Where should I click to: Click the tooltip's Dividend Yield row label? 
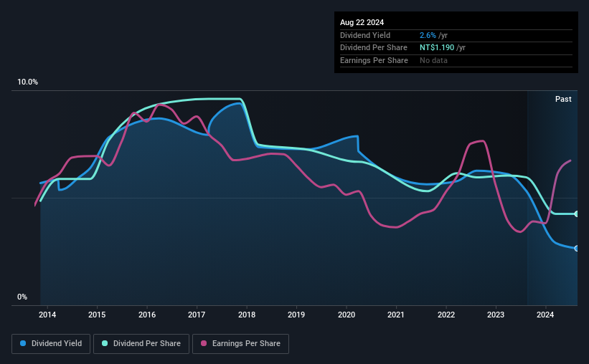coord(365,35)
